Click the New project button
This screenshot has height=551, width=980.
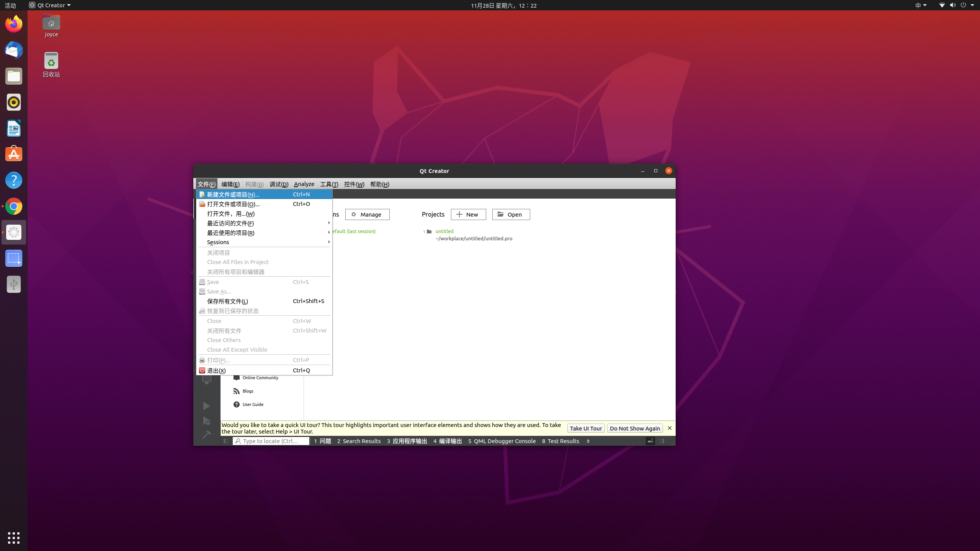[x=469, y=215]
